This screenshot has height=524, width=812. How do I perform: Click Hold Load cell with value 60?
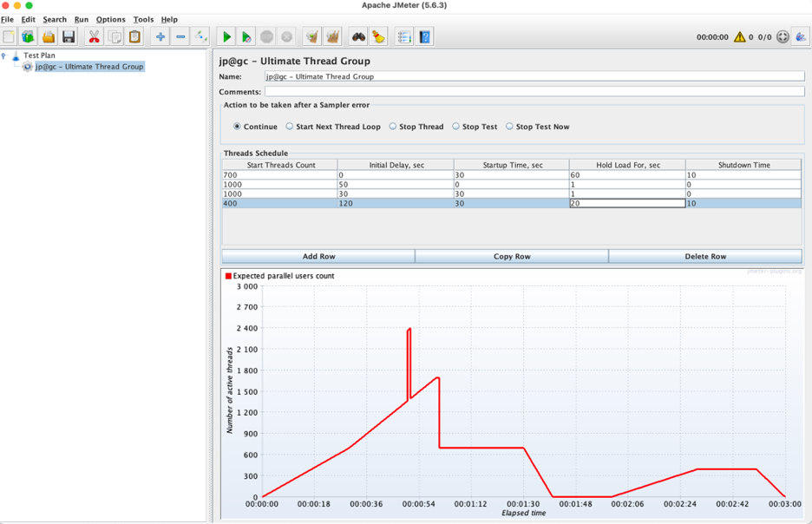click(x=627, y=175)
